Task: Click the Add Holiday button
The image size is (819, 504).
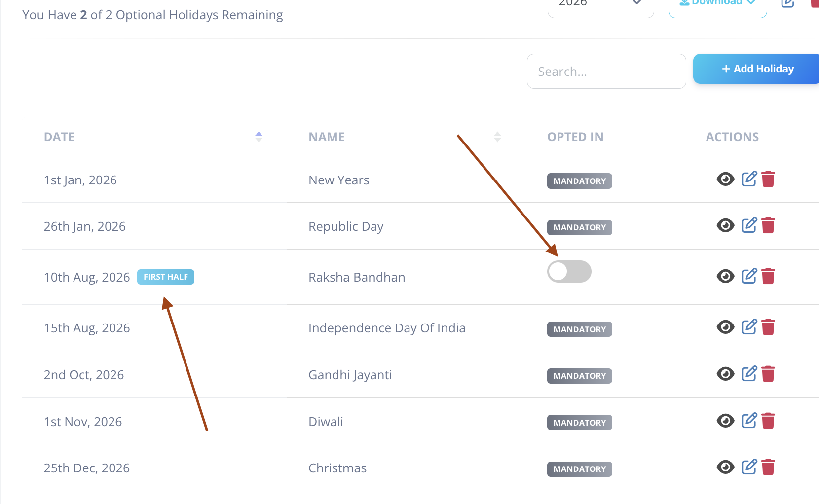Action: pyautogui.click(x=756, y=69)
